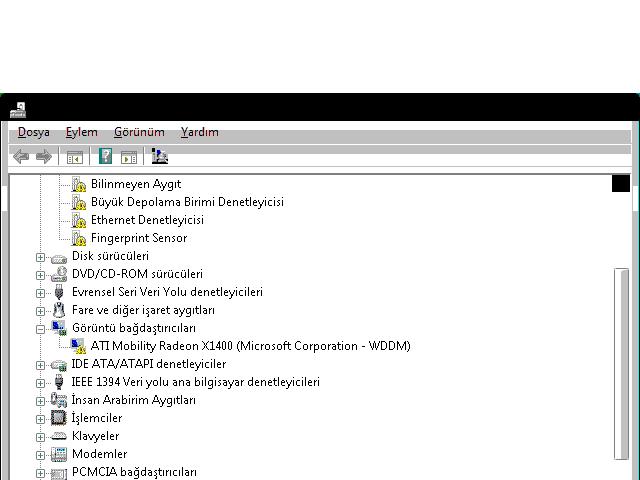Image resolution: width=640 pixels, height=480 pixels.
Task: Select Büyük Depolama Birimi Denetleyicisi text
Action: 187,202
